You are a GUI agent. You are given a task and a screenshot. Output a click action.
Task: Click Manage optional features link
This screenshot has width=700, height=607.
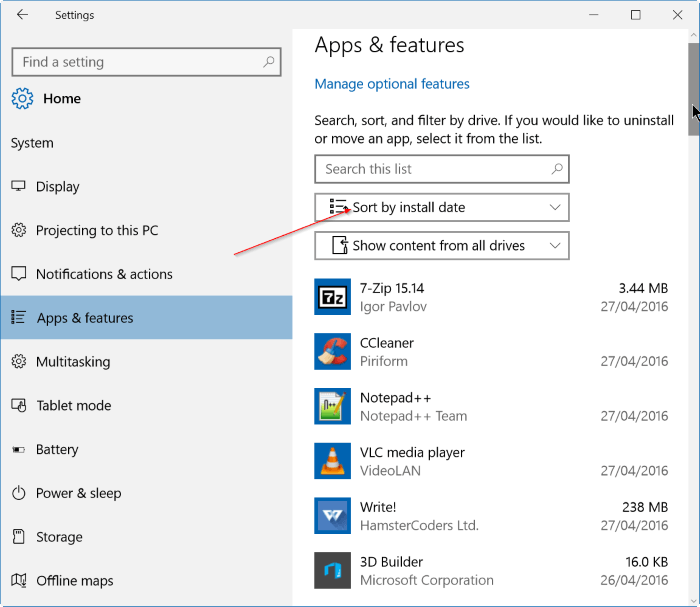(392, 84)
